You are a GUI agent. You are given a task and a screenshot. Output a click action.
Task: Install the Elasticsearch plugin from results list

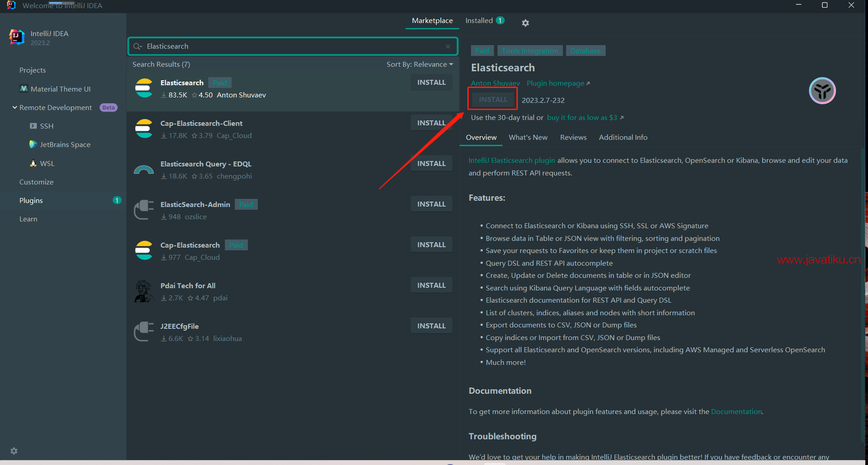[x=431, y=83]
